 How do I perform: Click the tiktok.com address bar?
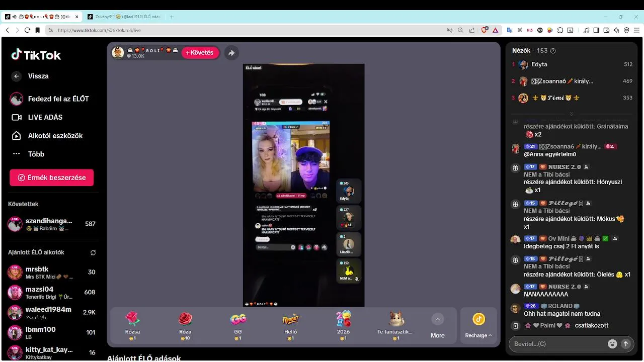247,30
